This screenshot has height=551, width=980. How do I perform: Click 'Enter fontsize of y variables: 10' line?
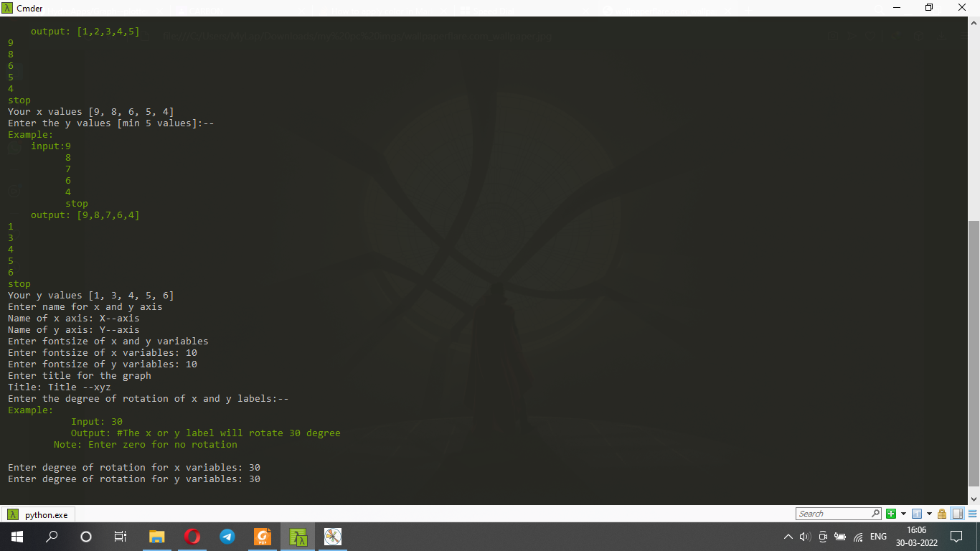103,364
